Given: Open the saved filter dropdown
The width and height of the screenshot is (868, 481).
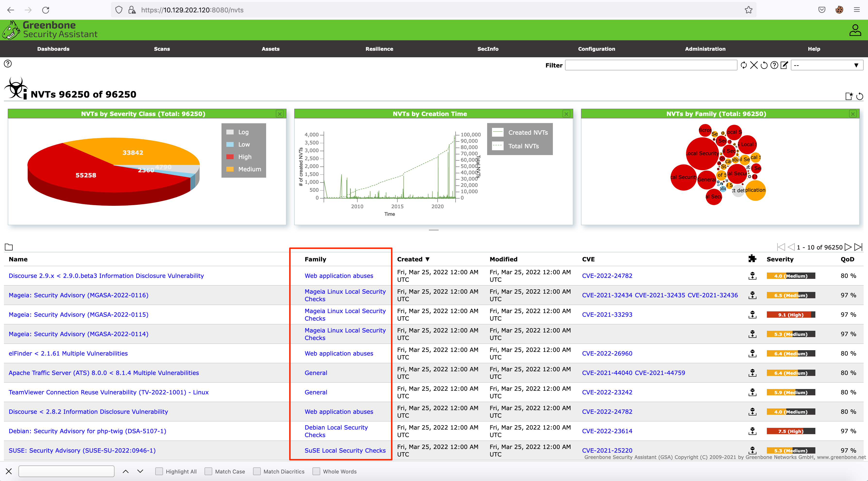Looking at the screenshot, I should point(827,65).
